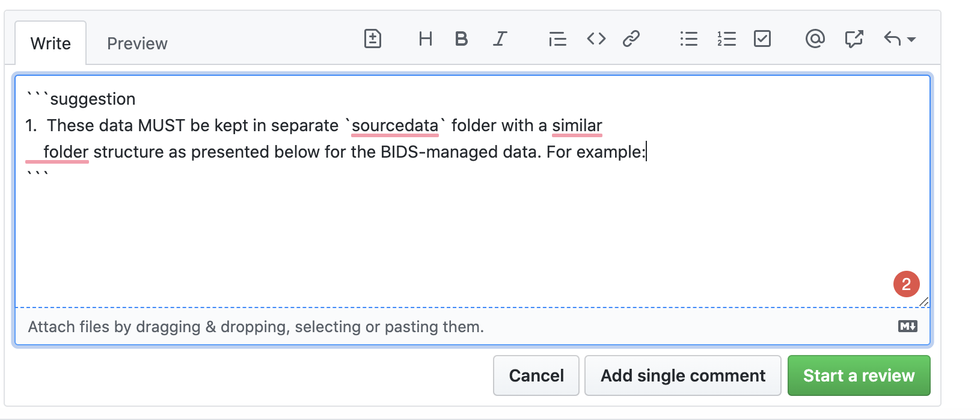Insert a blockquote
Image resolution: width=980 pixels, height=420 pixels.
coord(557,39)
